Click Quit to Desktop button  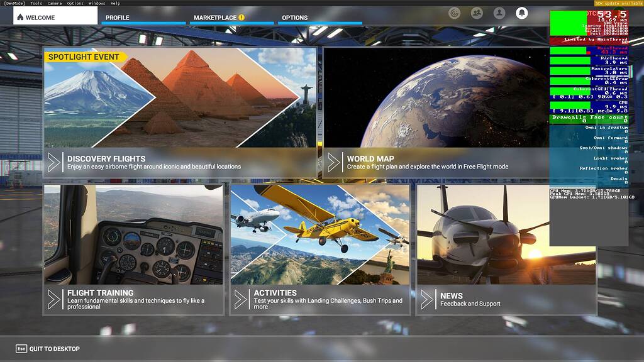pyautogui.click(x=48, y=349)
